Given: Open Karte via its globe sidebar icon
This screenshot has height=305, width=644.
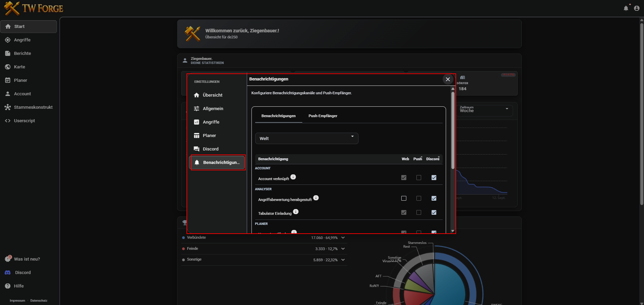Looking at the screenshot, I should click(8, 67).
